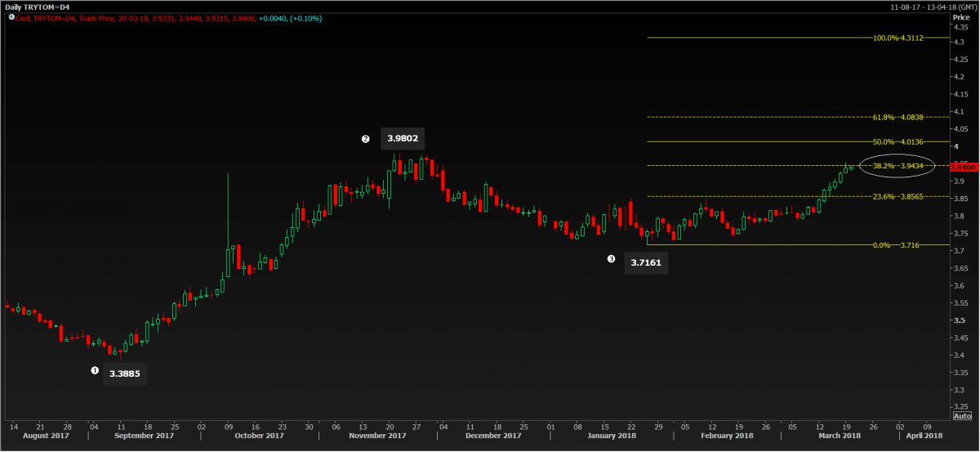The width and height of the screenshot is (980, 452).
Task: Click the 3.3885 price annotation box
Action: [x=124, y=374]
